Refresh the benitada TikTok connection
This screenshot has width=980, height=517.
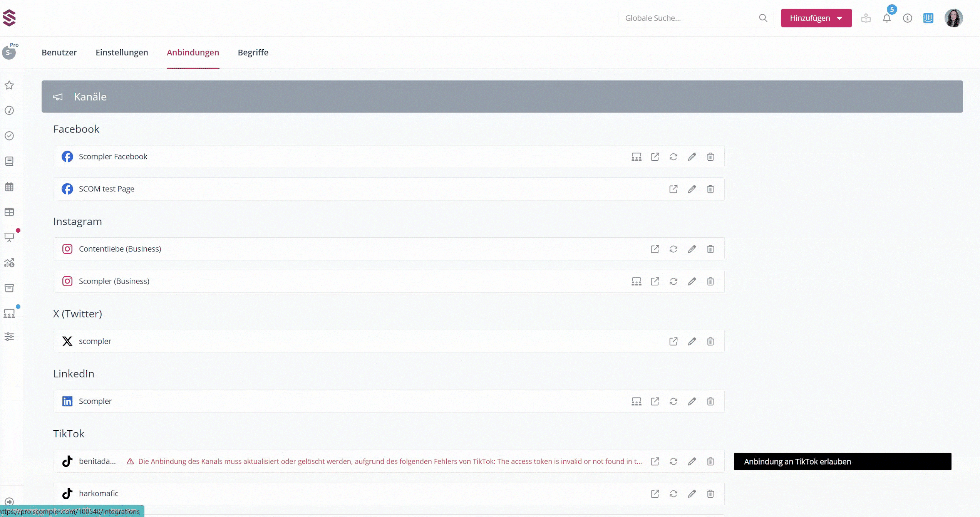click(673, 462)
